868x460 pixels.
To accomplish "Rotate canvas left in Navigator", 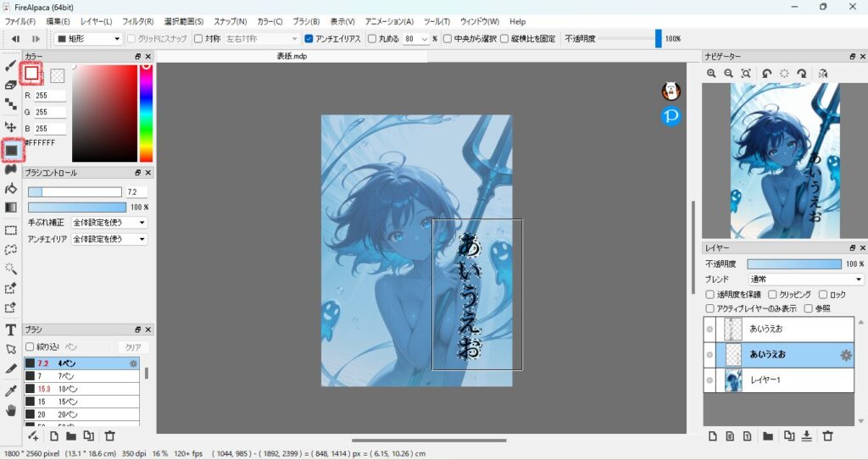I will [766, 73].
